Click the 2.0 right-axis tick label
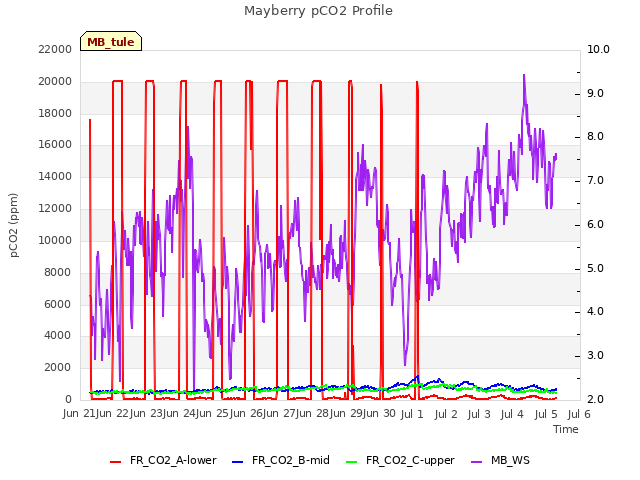The height and width of the screenshot is (480, 640). coord(595,399)
